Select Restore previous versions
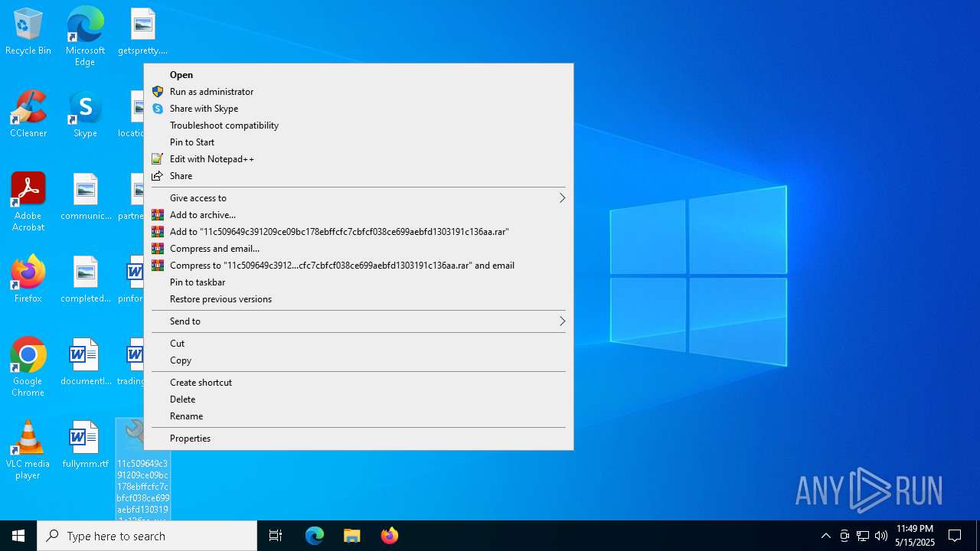The width and height of the screenshot is (980, 551). [x=358, y=299]
